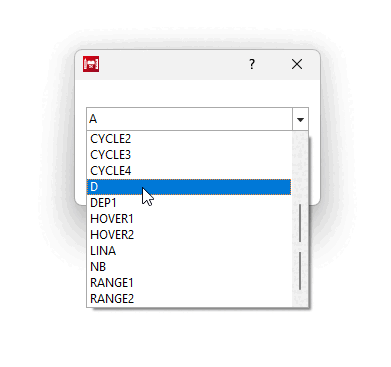Click the combo box field showing A

coord(189,119)
